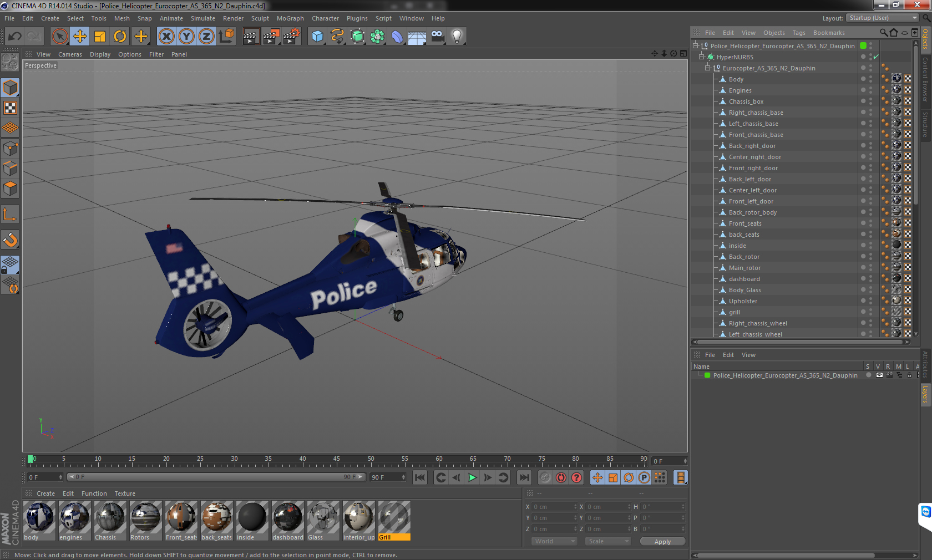Viewport: 932px width, 560px height.
Task: Click the coordinate system icon
Action: click(226, 37)
